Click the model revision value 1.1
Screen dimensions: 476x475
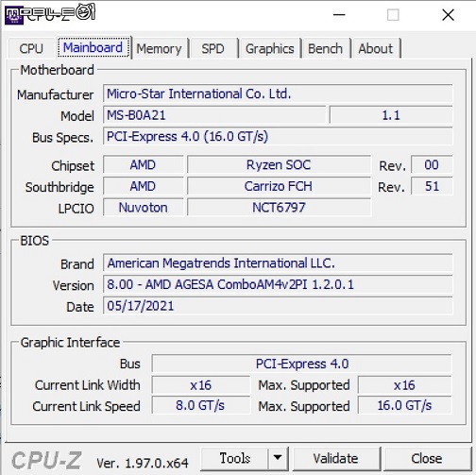tap(391, 115)
